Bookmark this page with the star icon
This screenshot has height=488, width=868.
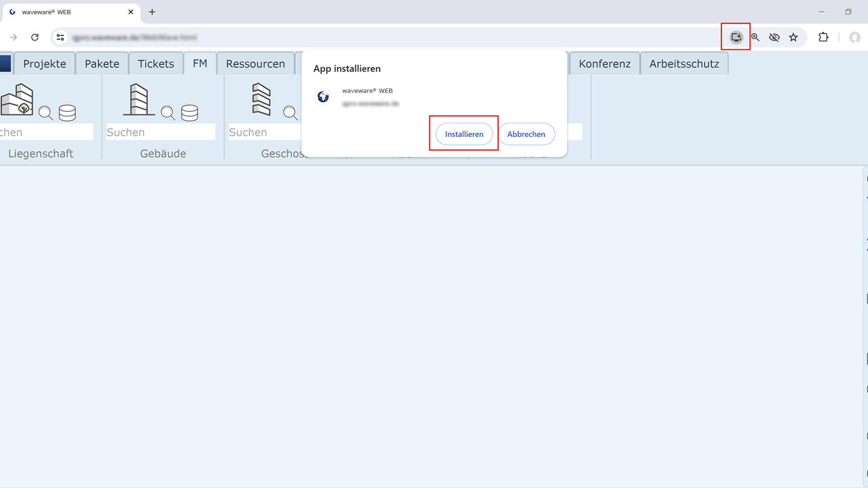(793, 37)
